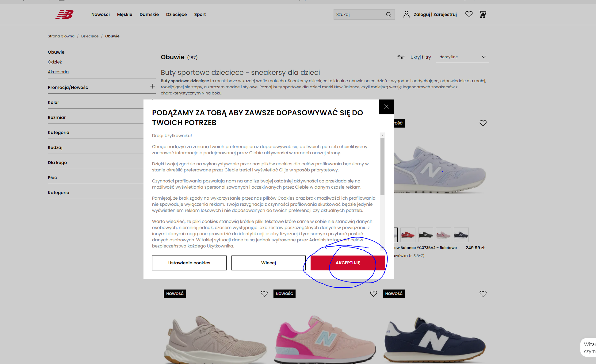Click the cookie dialog scrollbar thumb
Image resolution: width=596 pixels, height=364 pixels.
pyautogui.click(x=382, y=166)
